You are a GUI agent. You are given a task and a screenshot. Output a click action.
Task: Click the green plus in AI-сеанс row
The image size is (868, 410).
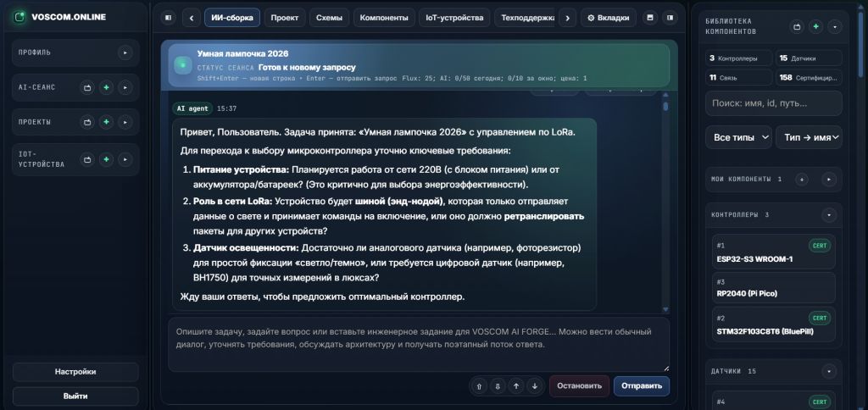coord(106,87)
